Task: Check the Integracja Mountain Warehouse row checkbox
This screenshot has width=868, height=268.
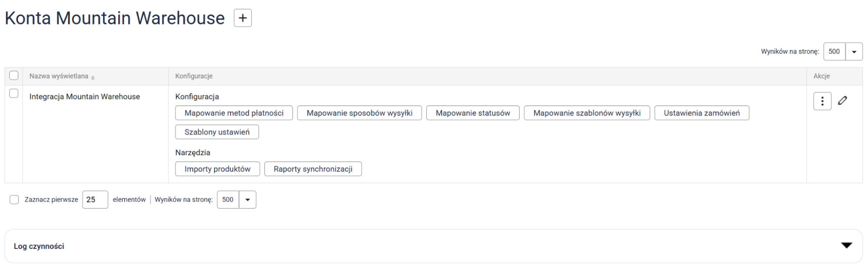Action: (14, 93)
